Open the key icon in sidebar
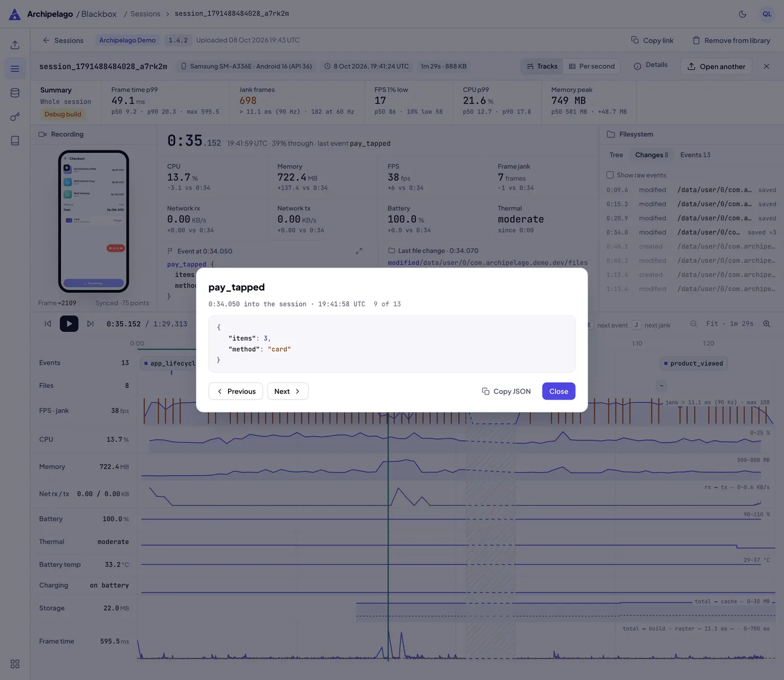 click(15, 117)
